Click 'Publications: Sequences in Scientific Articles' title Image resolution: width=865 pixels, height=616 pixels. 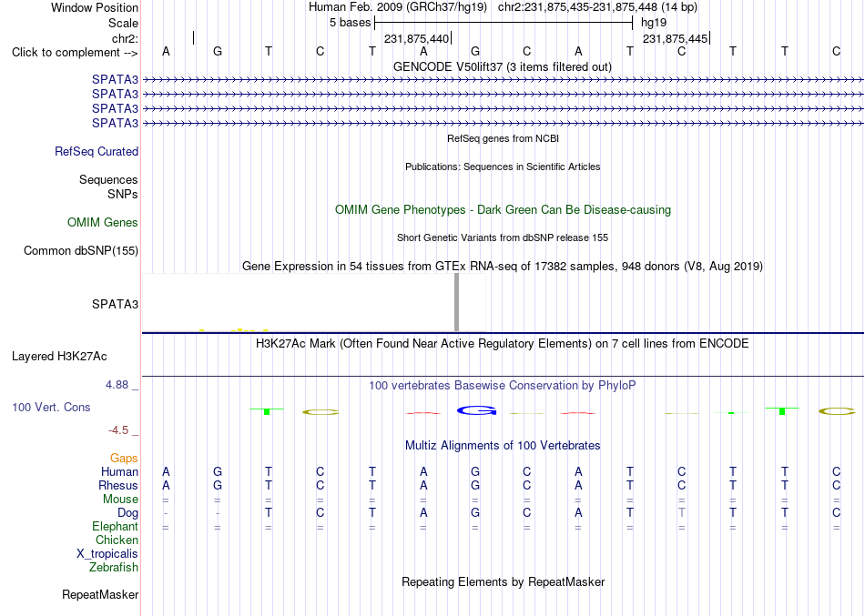pos(503,167)
